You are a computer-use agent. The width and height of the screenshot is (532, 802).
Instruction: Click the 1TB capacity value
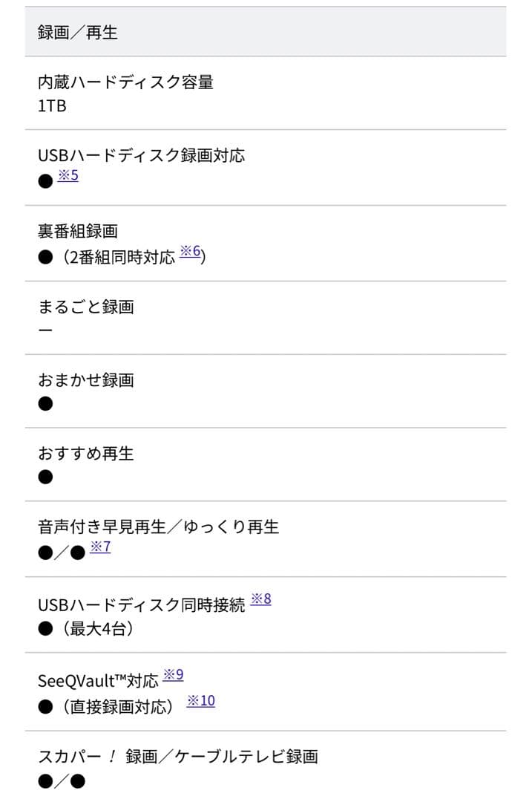[52, 106]
